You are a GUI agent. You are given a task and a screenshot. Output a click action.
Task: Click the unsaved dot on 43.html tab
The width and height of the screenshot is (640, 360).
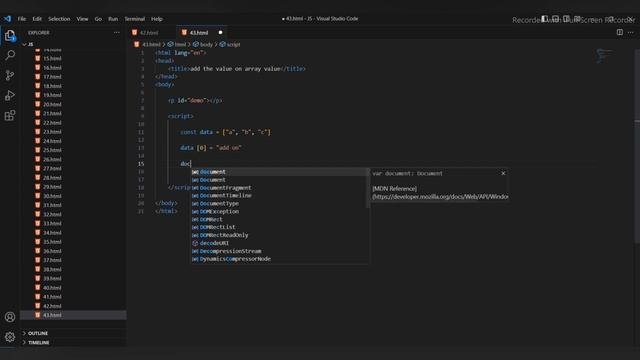click(x=220, y=32)
